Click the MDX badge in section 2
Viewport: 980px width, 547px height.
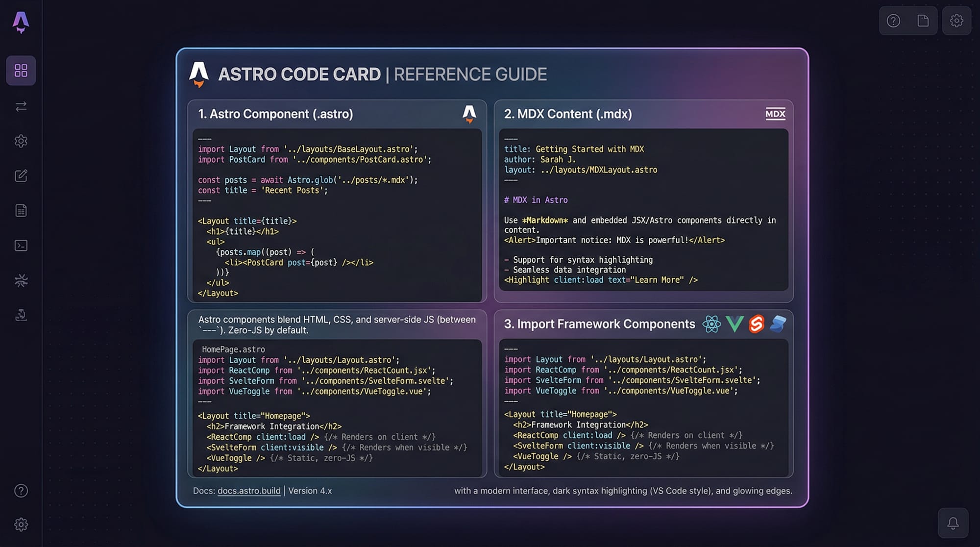[775, 114]
